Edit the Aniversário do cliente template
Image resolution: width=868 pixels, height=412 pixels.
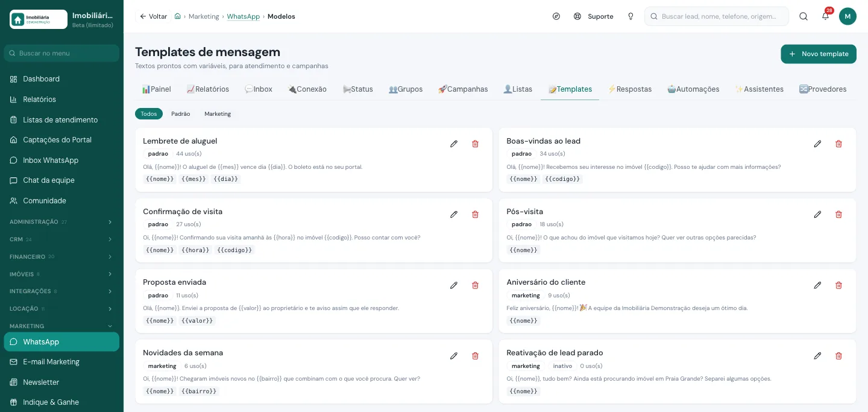pos(817,285)
